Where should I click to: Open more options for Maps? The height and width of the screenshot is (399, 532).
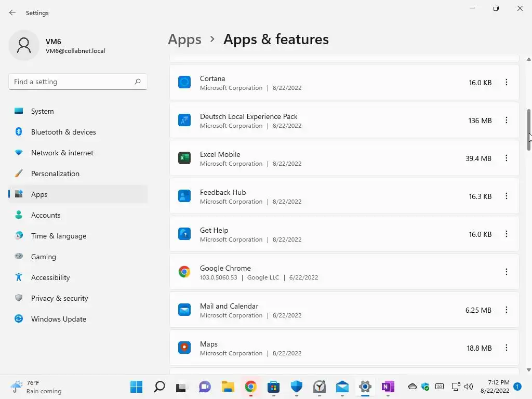coord(506,348)
